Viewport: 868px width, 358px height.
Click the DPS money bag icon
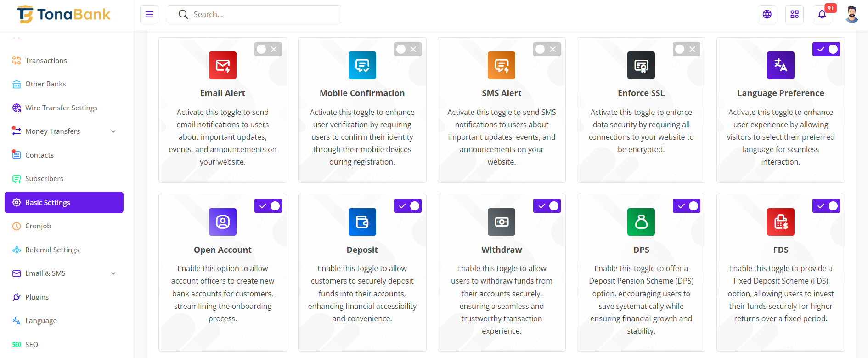[x=641, y=222]
